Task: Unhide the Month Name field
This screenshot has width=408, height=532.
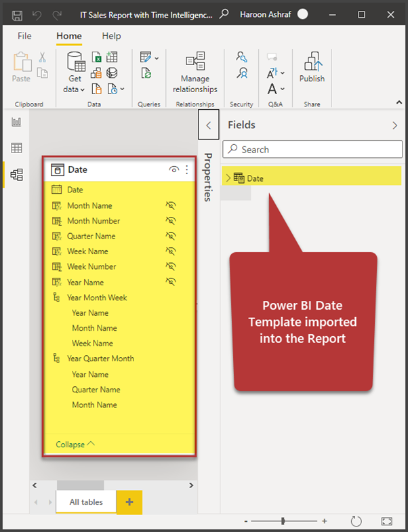Action: pyautogui.click(x=170, y=205)
